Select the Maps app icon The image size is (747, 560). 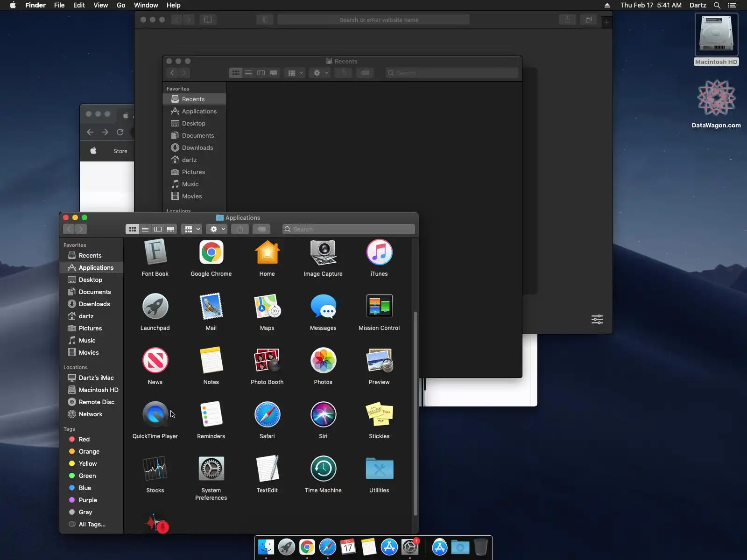267,307
